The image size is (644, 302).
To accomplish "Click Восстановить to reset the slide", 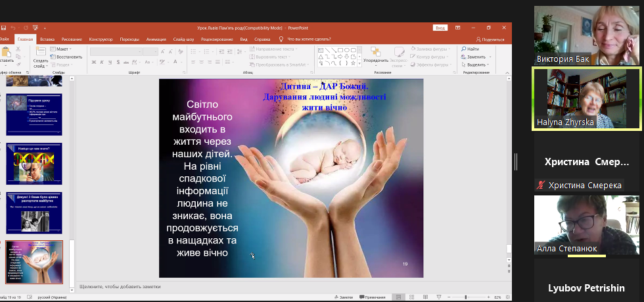I will point(66,57).
